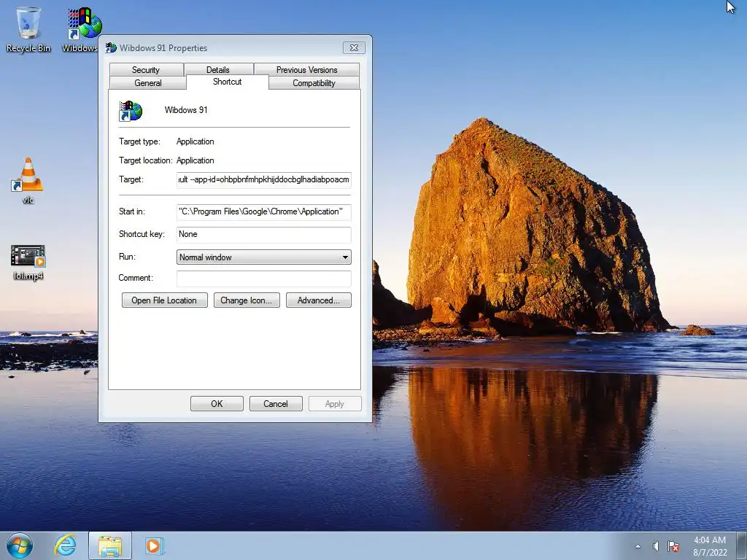Image resolution: width=747 pixels, height=560 pixels.
Task: Open Windows Media Player from the taskbar
Action: click(153, 545)
